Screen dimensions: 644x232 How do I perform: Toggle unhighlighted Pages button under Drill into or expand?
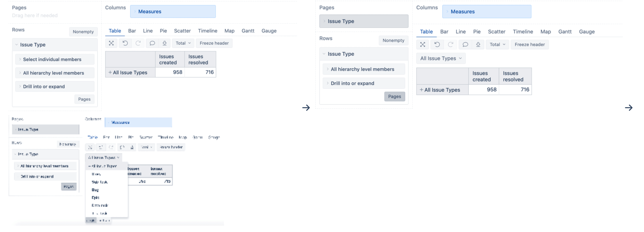(x=84, y=99)
